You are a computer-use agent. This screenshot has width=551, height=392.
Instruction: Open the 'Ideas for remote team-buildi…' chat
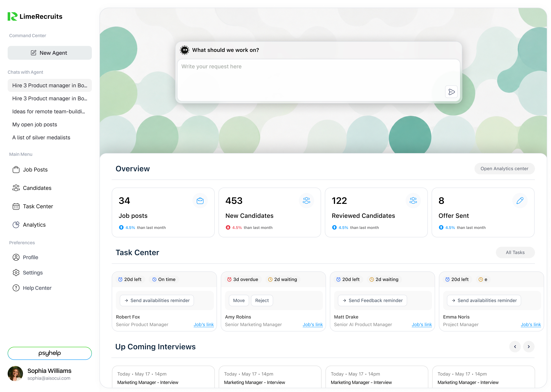point(50,111)
